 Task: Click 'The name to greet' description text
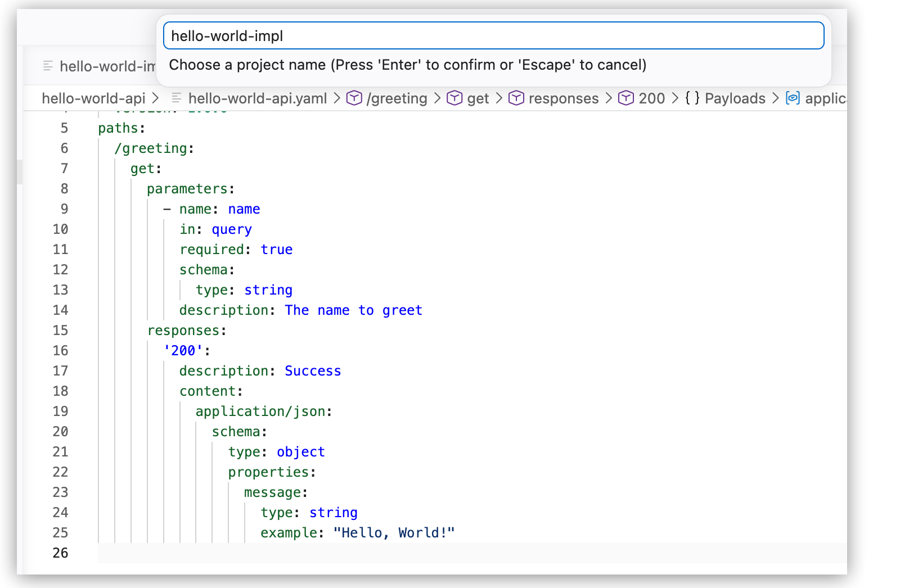[x=353, y=310]
